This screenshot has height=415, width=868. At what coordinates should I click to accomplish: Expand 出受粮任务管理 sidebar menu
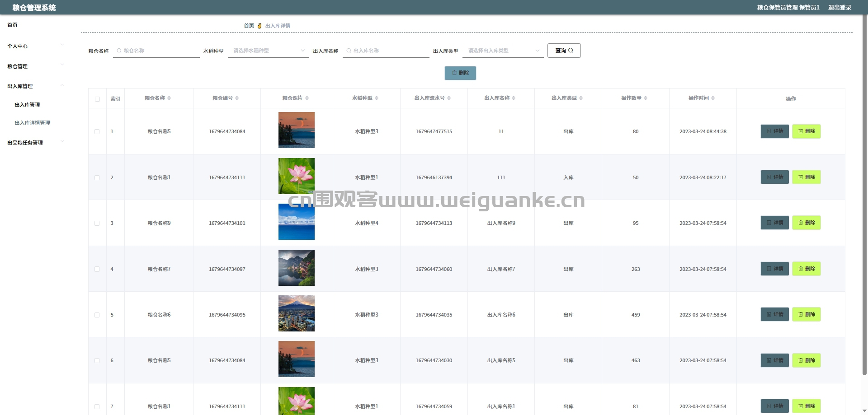36,142
